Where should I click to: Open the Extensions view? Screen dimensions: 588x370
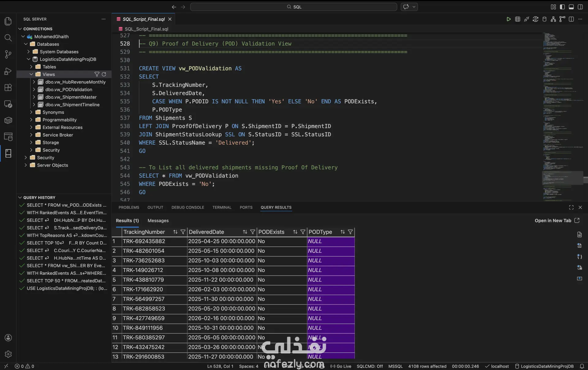8,88
